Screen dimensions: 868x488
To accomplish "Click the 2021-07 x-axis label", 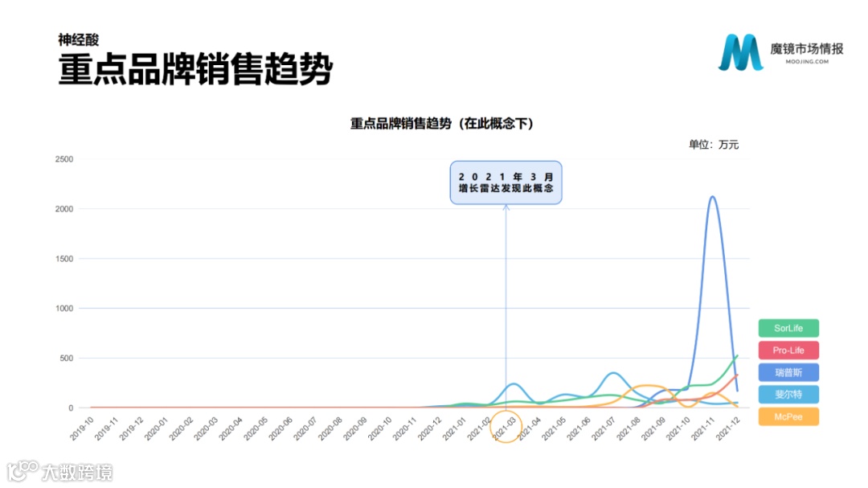I will coord(604,429).
